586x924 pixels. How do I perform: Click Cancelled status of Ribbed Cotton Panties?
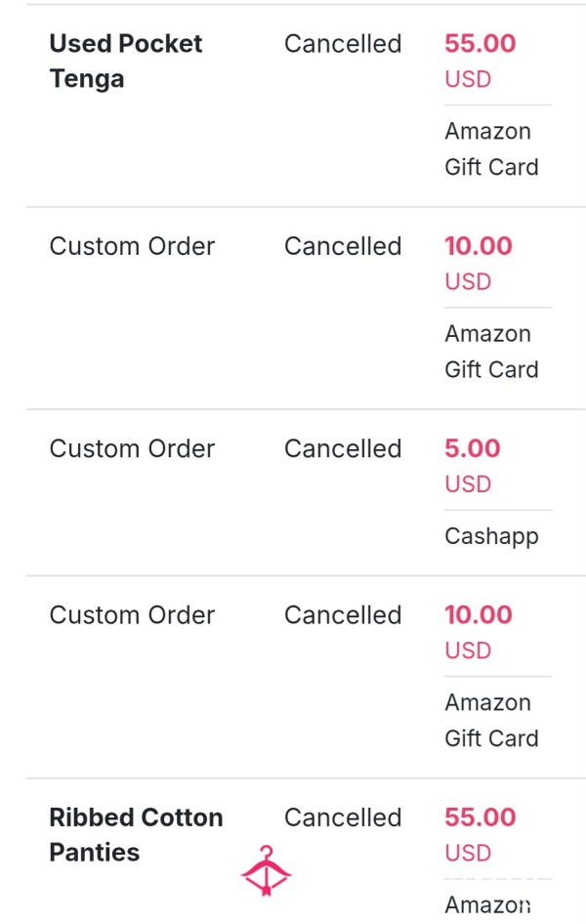(x=343, y=818)
